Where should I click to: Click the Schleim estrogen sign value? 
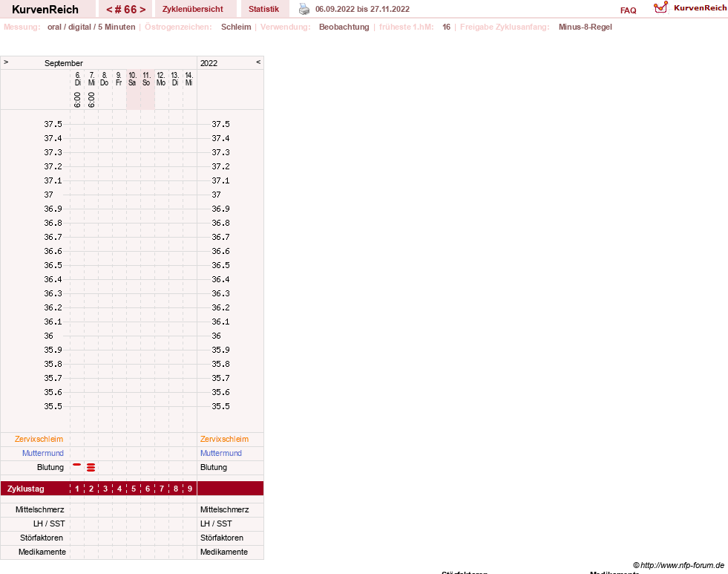(236, 27)
